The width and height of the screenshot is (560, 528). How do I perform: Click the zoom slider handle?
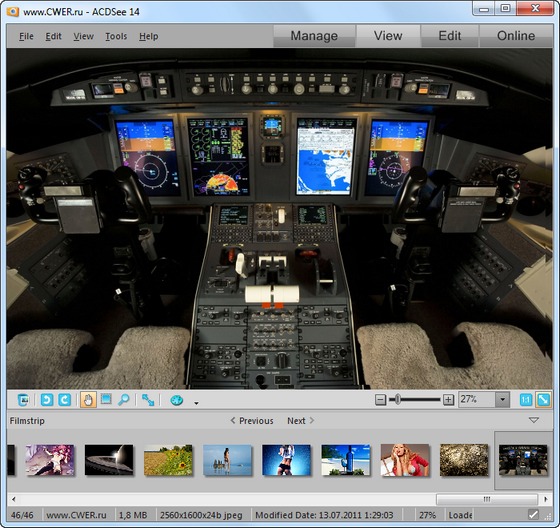397,399
